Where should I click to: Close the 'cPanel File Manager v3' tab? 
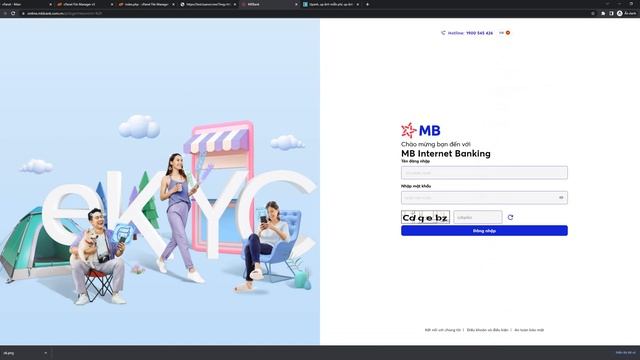(x=112, y=4)
